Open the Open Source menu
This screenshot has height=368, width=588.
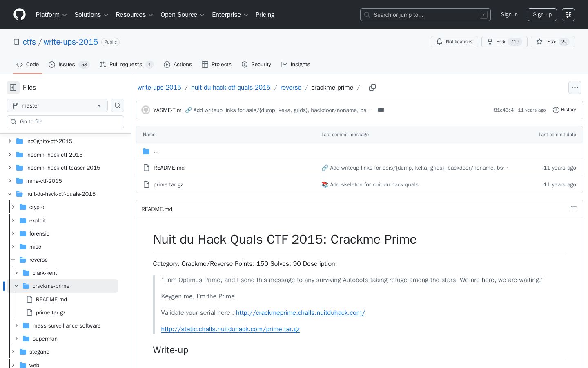[182, 15]
